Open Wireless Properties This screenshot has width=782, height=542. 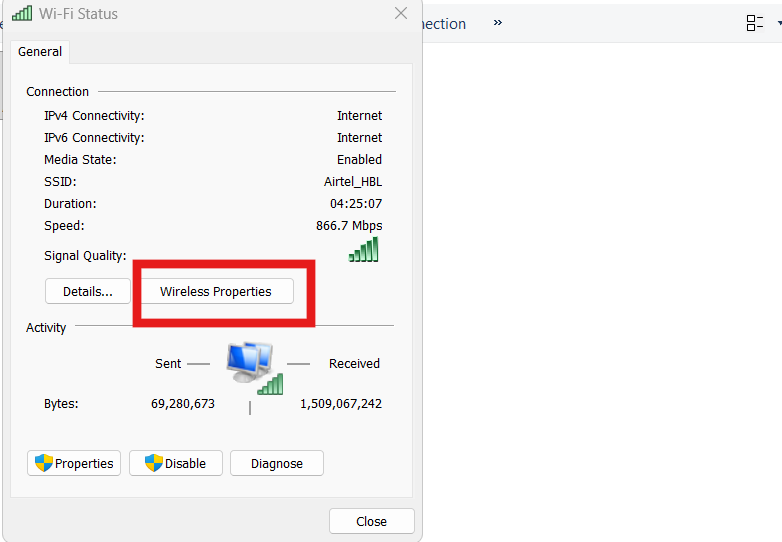[x=216, y=291]
